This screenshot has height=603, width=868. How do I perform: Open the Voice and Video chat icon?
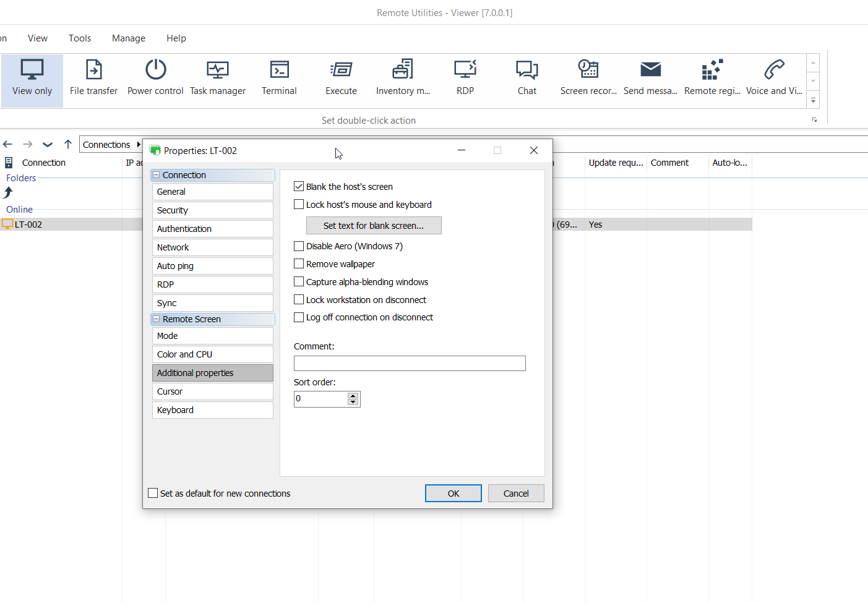(x=774, y=77)
